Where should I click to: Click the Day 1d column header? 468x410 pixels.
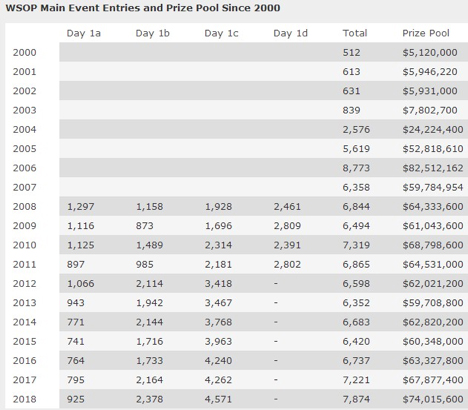(290, 33)
